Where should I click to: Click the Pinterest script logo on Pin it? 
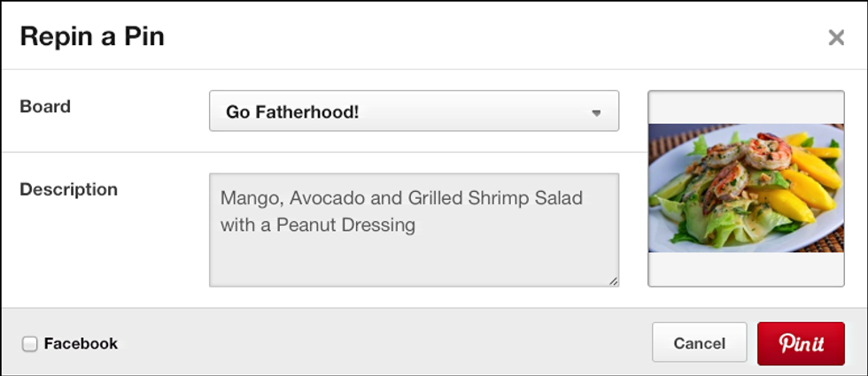click(802, 343)
